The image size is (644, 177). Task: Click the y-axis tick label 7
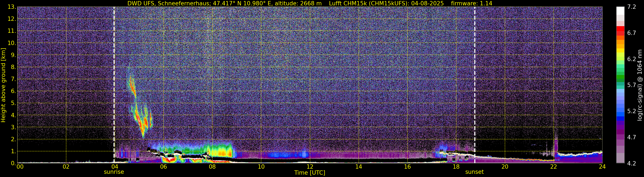click(13, 79)
